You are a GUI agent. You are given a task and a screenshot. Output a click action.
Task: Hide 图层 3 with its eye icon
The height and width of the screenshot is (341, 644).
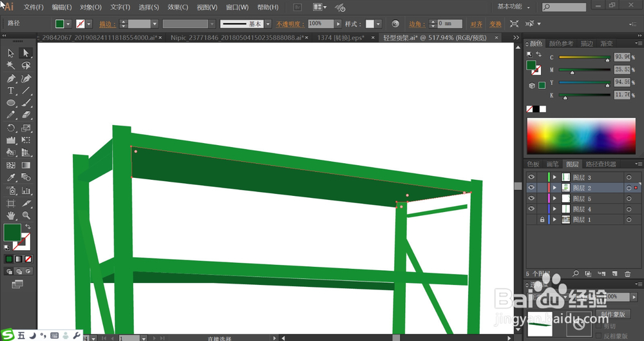(x=531, y=177)
